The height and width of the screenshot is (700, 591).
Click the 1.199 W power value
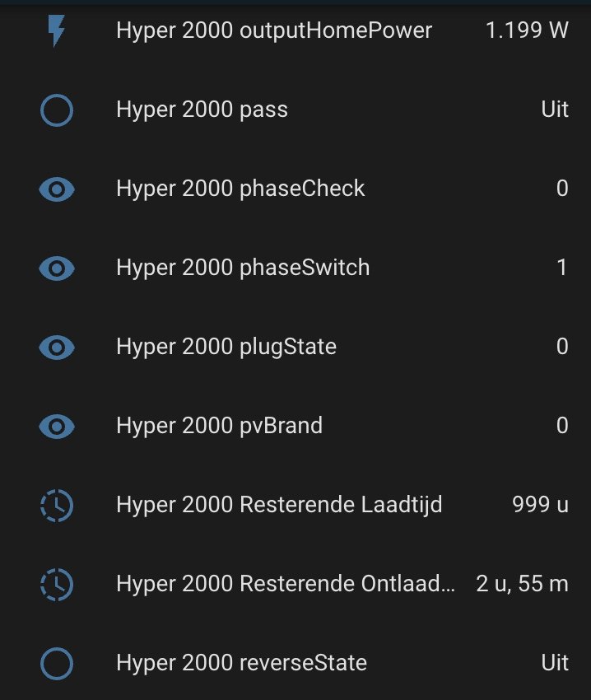tap(527, 30)
